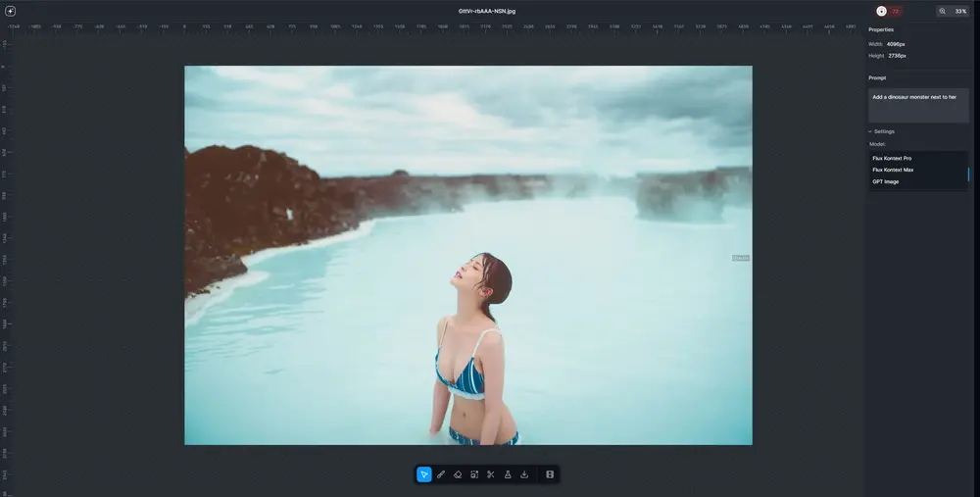Select the pointer selection tool
This screenshot has height=497, width=980.
pyautogui.click(x=424, y=474)
